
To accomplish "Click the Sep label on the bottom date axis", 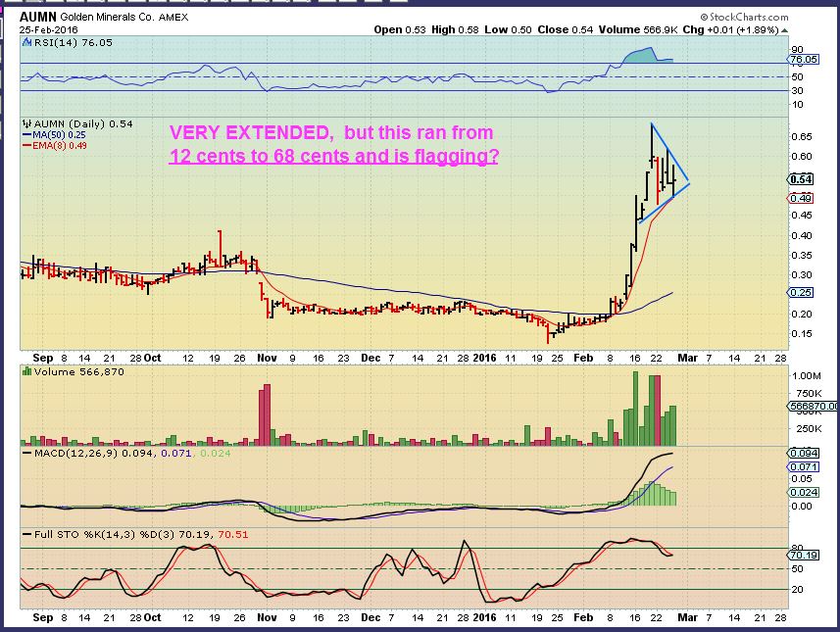I will pyautogui.click(x=43, y=617).
